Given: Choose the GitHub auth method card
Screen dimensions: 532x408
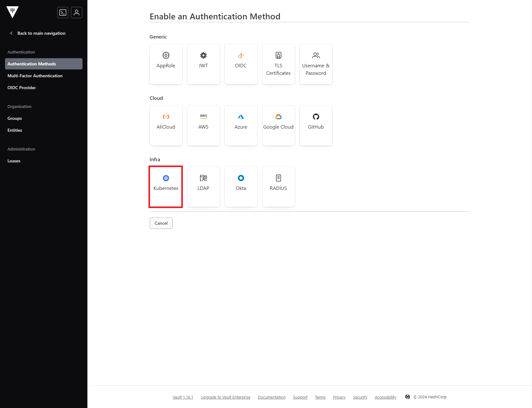Looking at the screenshot, I should tap(316, 125).
